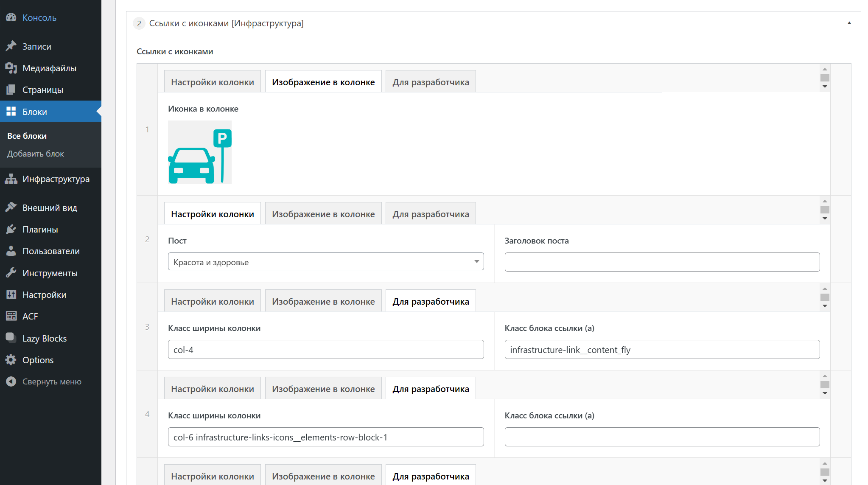This screenshot has height=485, width=868.
Task: Click the Пользователи user icon
Action: (x=11, y=251)
